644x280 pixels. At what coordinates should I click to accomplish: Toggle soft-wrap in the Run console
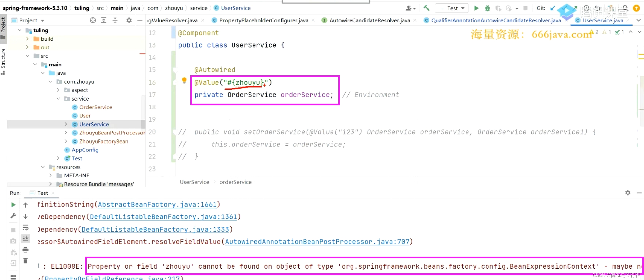(x=25, y=227)
